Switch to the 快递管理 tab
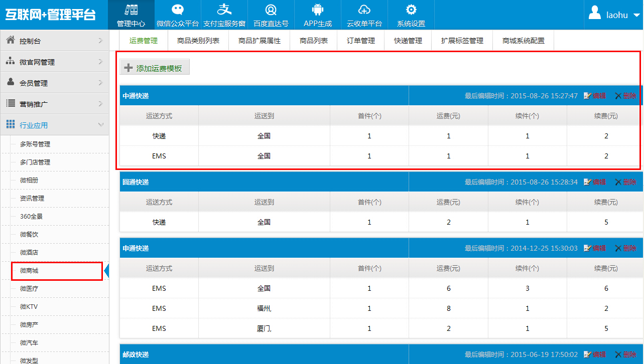 tap(408, 41)
